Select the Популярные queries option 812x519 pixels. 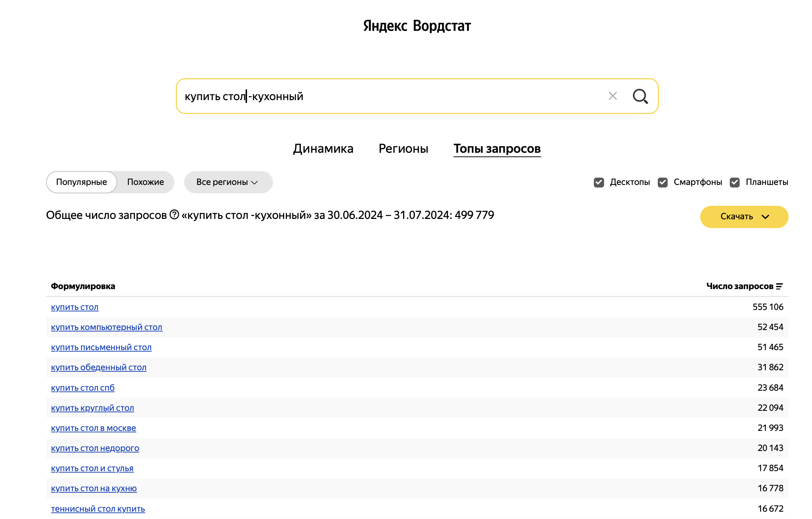click(81, 182)
